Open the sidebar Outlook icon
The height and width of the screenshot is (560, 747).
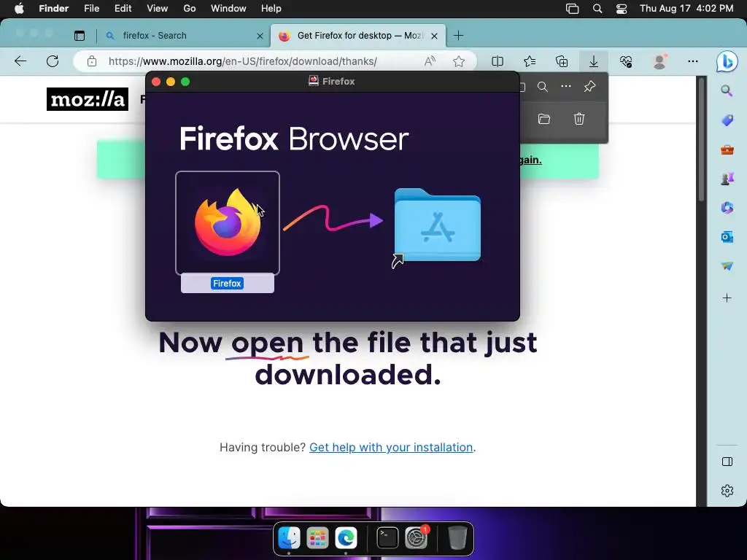727,237
